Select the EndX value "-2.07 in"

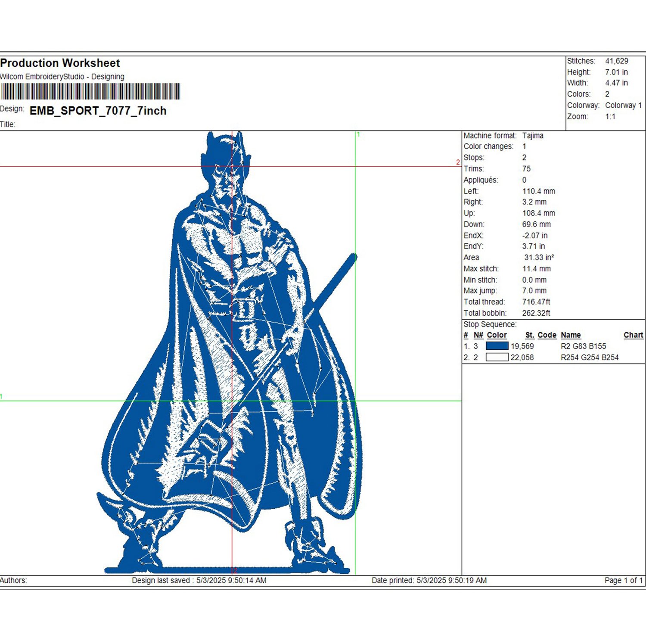(535, 236)
